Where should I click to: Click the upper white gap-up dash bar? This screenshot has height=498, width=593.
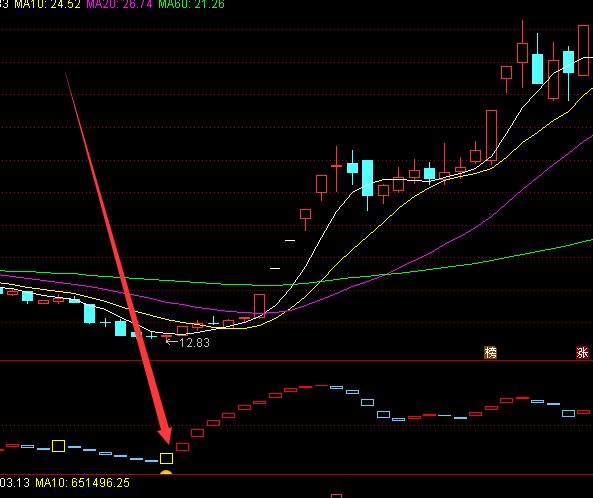point(290,240)
